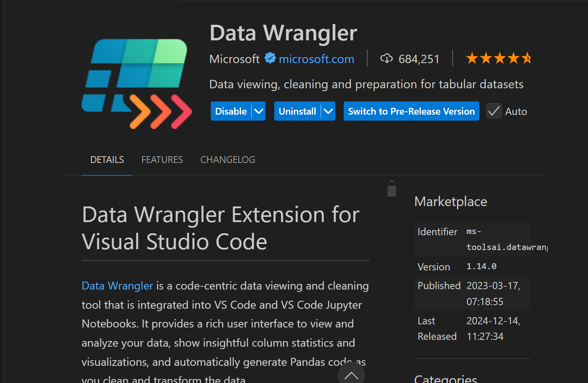
Task: Click the verified publisher badge icon
Action: pyautogui.click(x=270, y=58)
